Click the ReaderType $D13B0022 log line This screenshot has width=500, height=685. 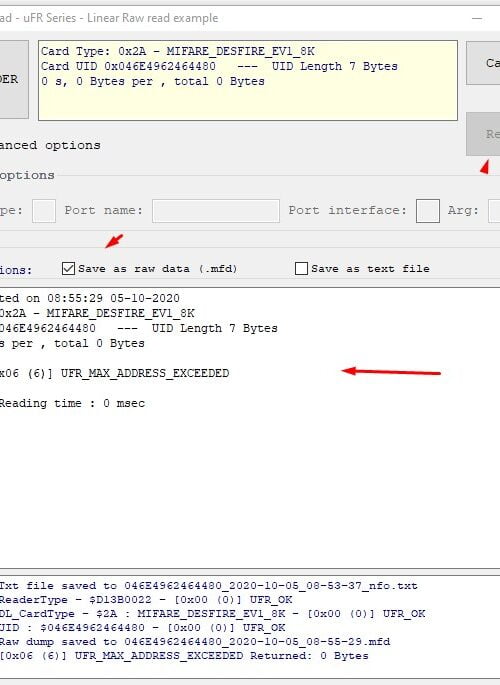click(x=146, y=600)
